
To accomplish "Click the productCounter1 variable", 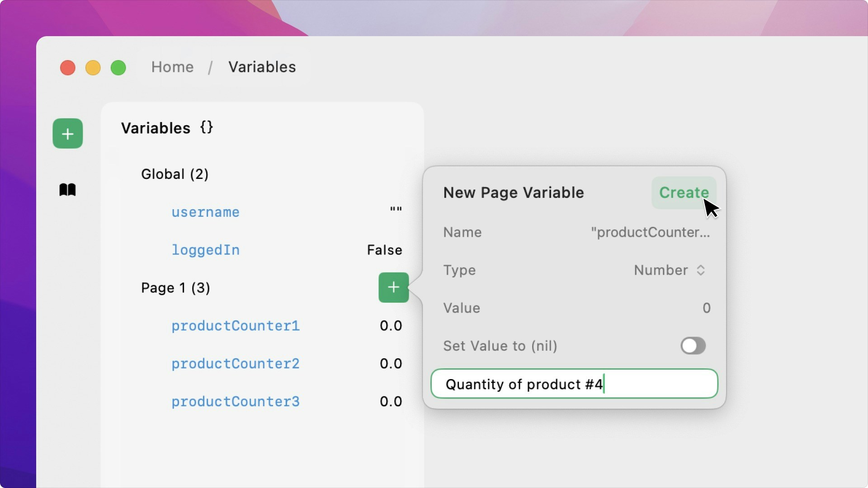I will [235, 326].
